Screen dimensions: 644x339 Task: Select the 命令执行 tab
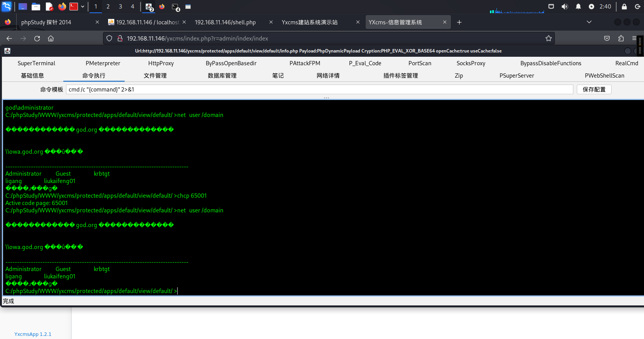pyautogui.click(x=94, y=76)
